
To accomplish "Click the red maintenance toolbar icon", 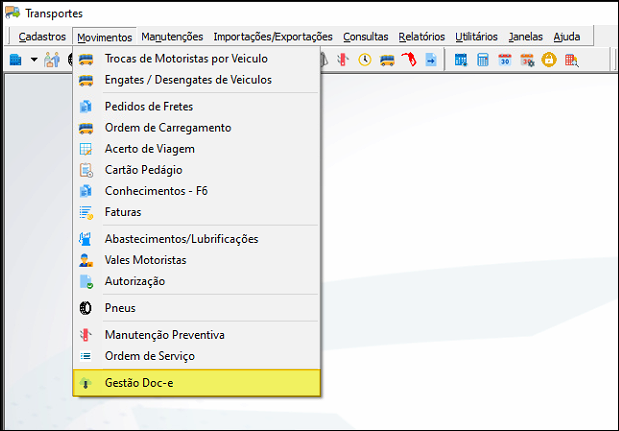I will [343, 60].
